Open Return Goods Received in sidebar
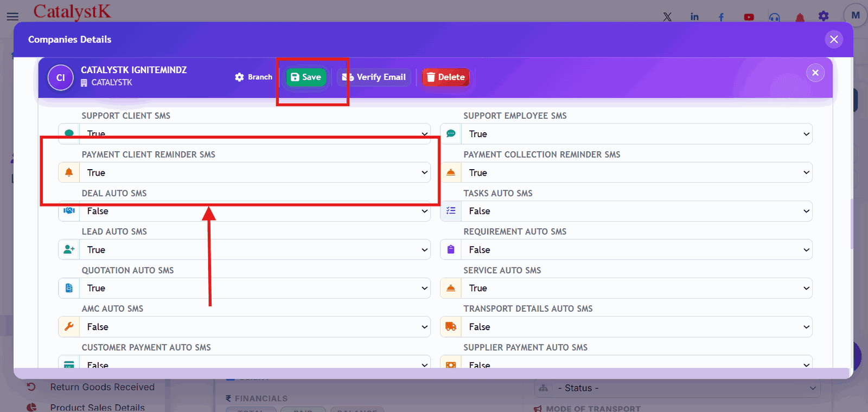 (102, 387)
